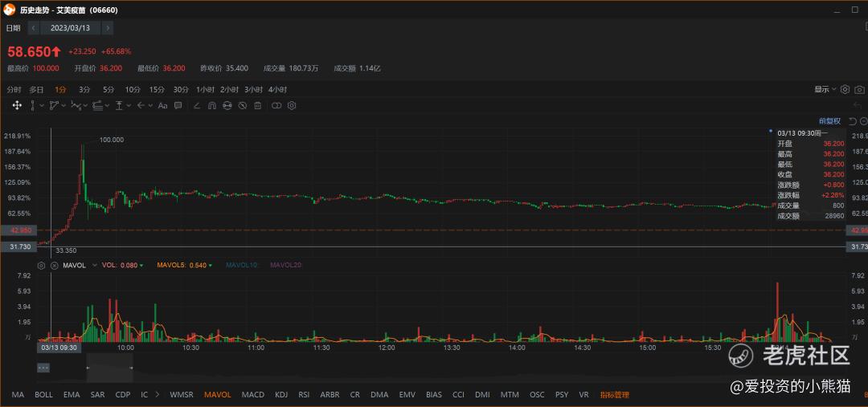Select the wave pattern drawing tool
The height and width of the screenshot is (407, 868).
click(76, 106)
